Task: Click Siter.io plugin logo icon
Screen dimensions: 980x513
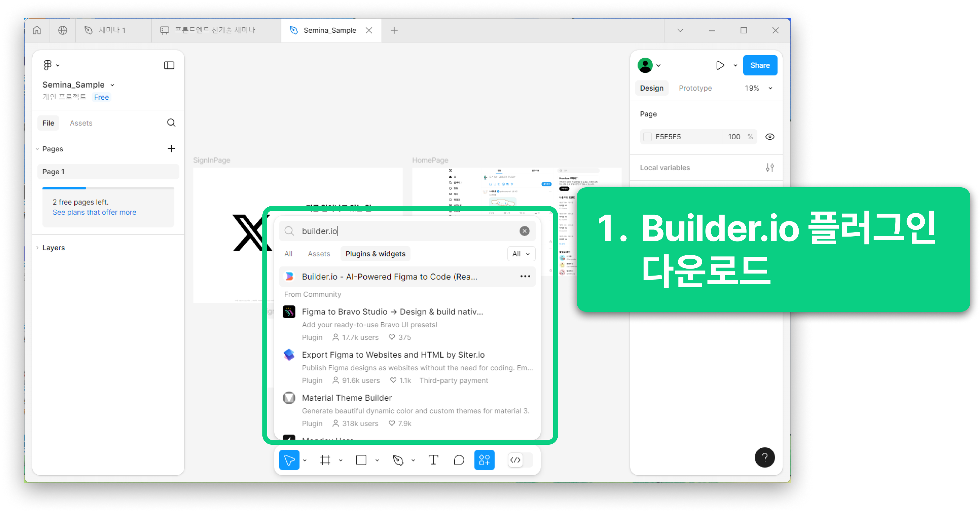Action: [289, 355]
